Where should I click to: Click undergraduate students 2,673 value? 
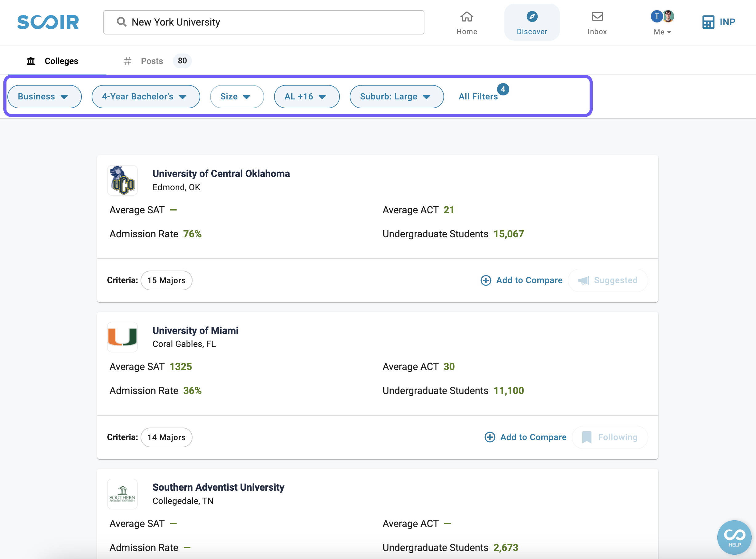click(505, 548)
